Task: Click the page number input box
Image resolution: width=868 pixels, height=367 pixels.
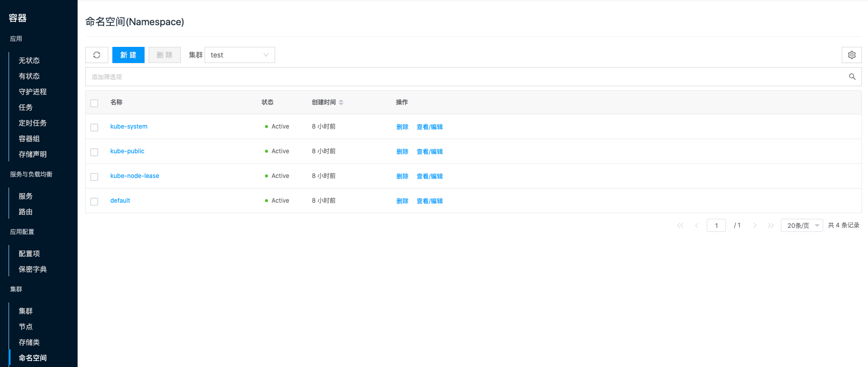Action: coord(716,225)
